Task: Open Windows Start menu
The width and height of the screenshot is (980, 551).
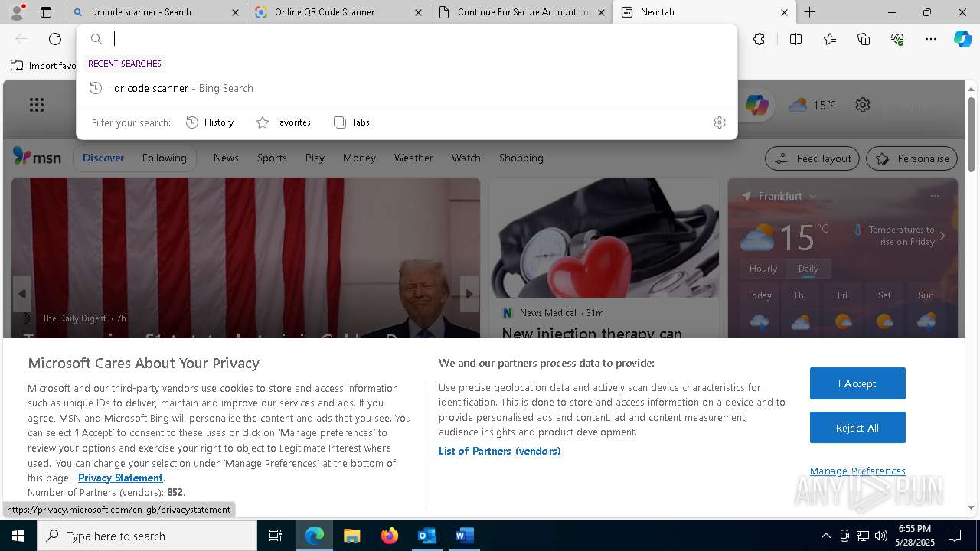Action: [18, 536]
